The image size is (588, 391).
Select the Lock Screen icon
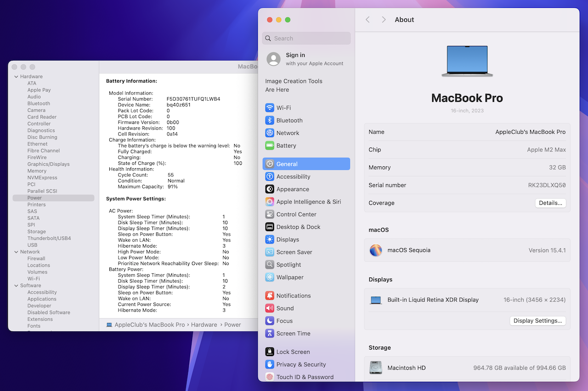(x=270, y=352)
